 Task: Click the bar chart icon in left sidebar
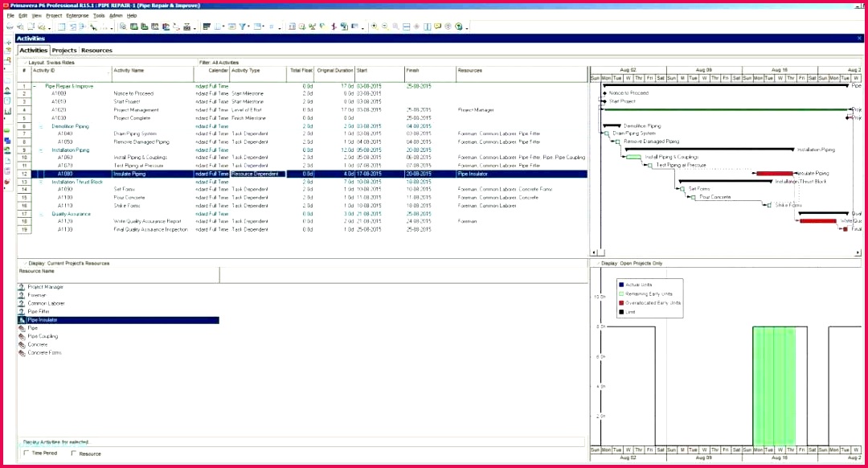pos(8,111)
